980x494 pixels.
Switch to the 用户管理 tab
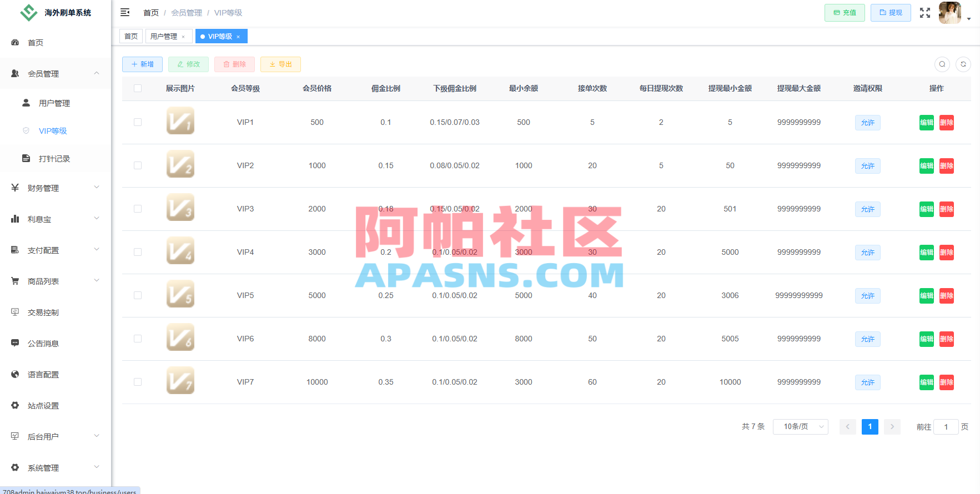[169, 36]
